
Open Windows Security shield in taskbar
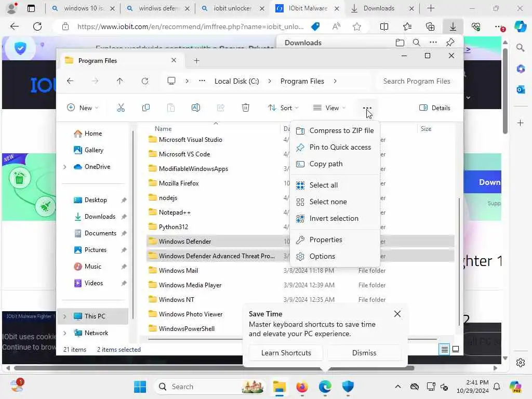pyautogui.click(x=348, y=387)
